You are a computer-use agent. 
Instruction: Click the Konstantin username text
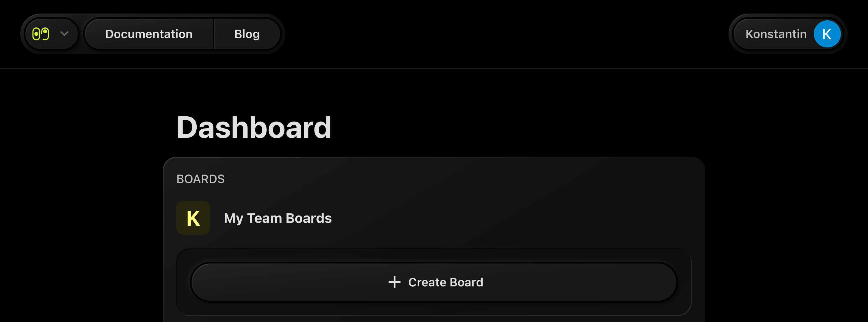tap(776, 34)
